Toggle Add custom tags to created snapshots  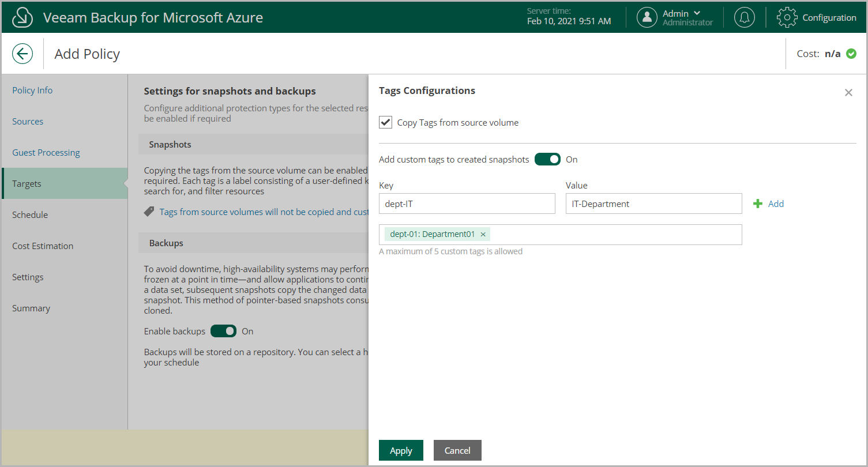click(x=547, y=159)
